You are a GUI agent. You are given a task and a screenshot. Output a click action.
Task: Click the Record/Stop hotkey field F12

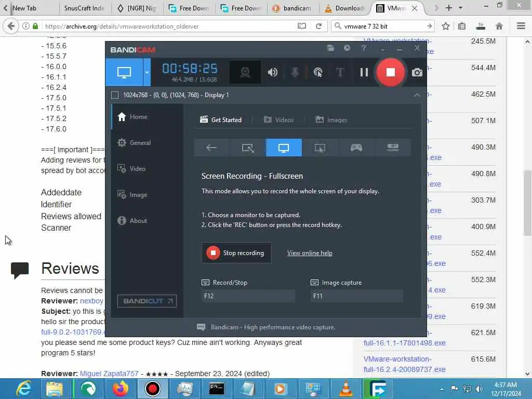[x=248, y=296]
